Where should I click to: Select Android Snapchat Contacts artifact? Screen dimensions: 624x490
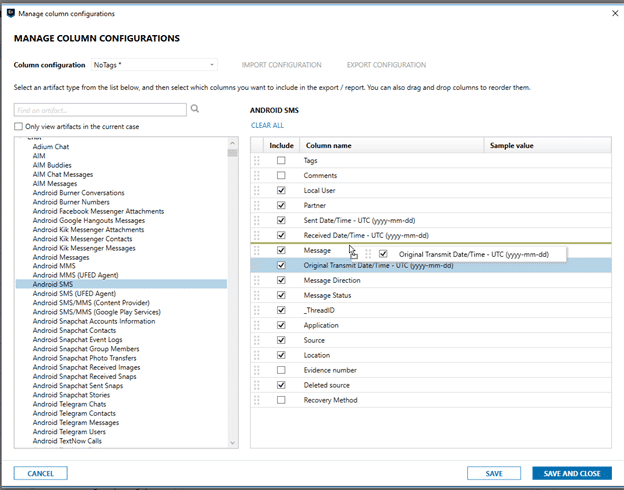coord(74,330)
